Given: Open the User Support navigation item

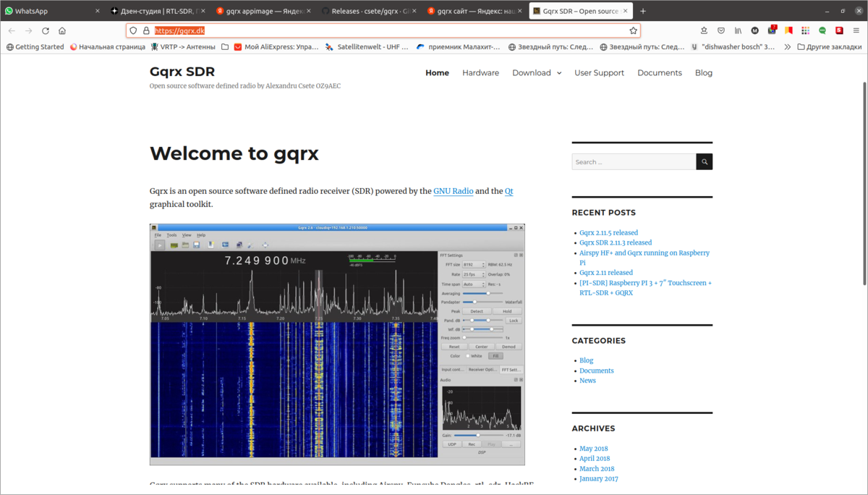Looking at the screenshot, I should 599,73.
